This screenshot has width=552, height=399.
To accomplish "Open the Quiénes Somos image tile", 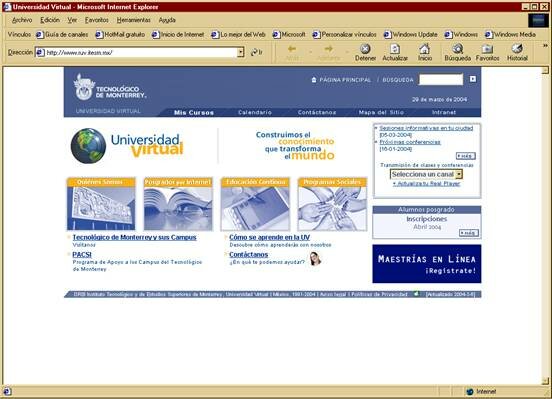I will coord(101,204).
